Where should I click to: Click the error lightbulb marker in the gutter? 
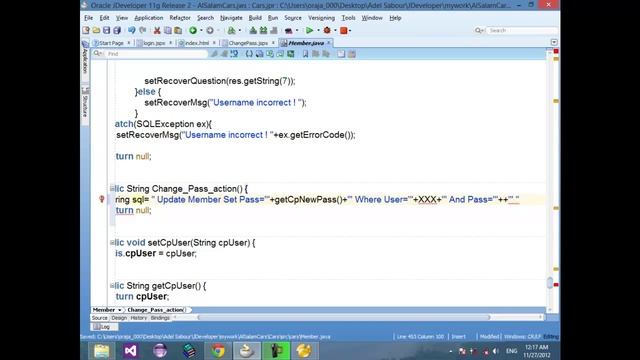point(102,199)
